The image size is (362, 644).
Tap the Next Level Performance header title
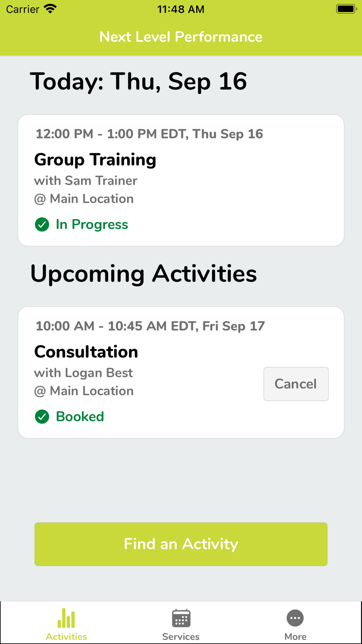coord(181,37)
